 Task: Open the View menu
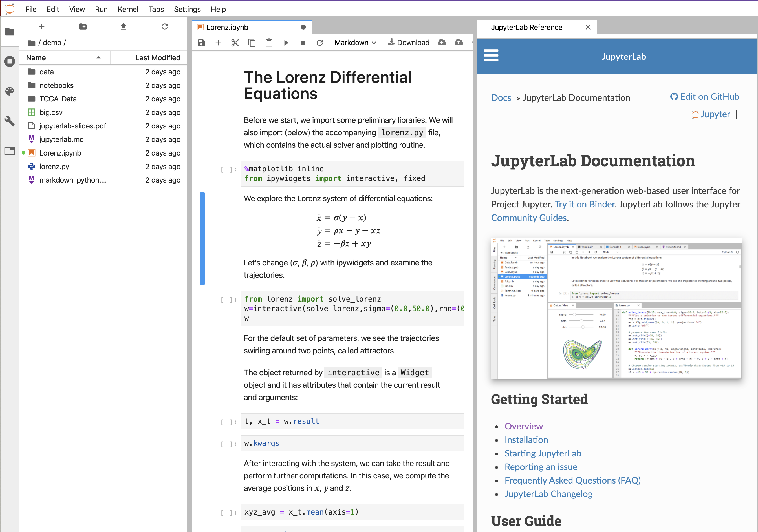point(77,9)
